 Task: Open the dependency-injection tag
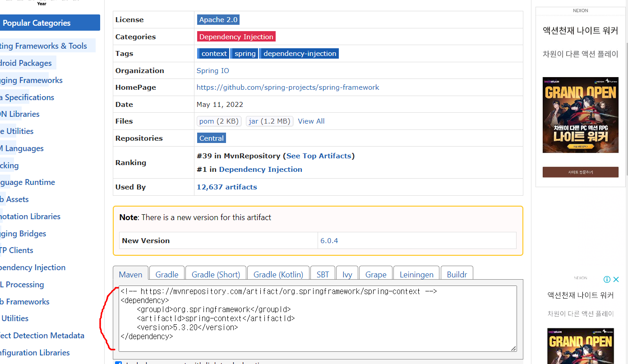pos(299,54)
